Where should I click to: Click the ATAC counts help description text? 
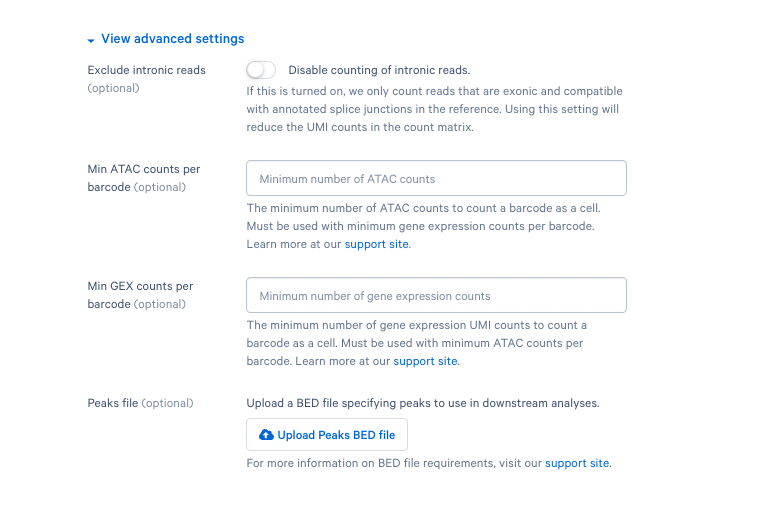[x=424, y=226]
